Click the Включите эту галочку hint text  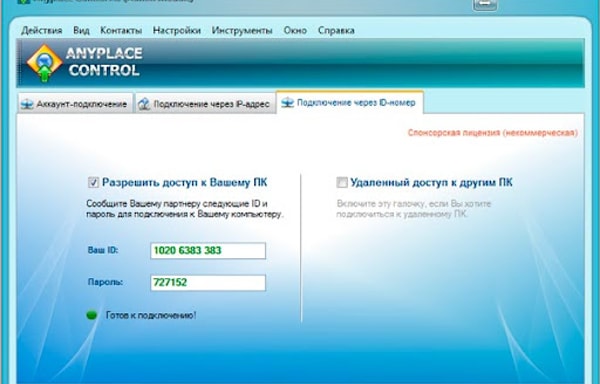point(414,209)
